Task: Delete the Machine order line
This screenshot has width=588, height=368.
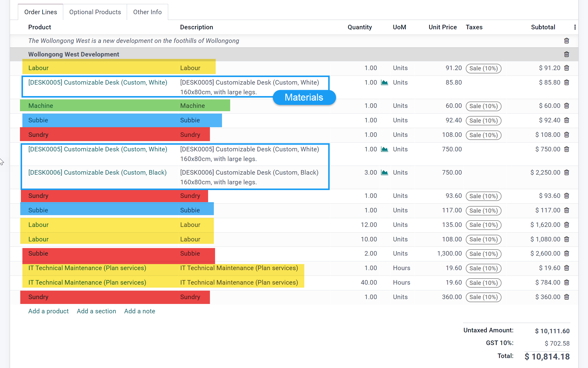Action: (567, 106)
